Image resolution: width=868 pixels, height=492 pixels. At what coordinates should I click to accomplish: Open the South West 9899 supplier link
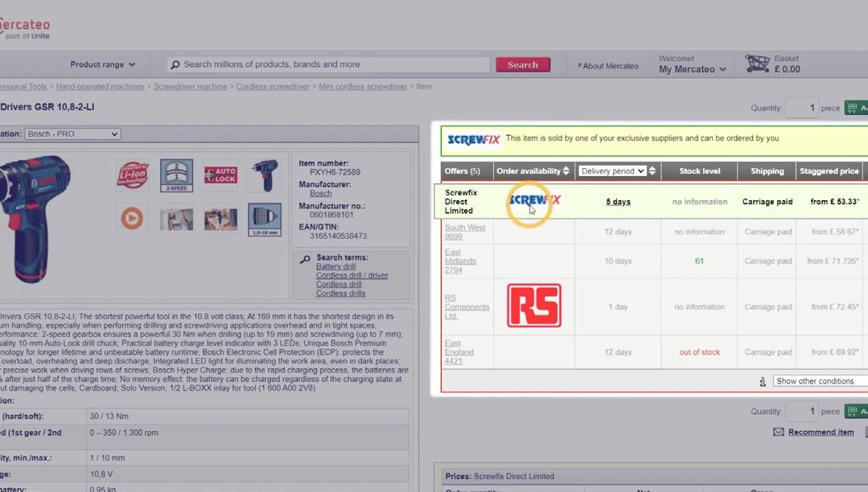coord(464,232)
